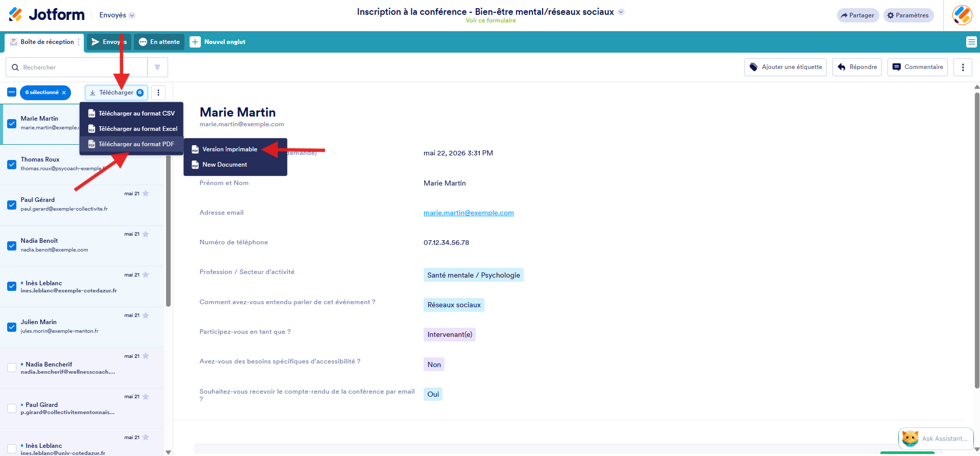Toggle the select-all checkbox
Viewport: 980px width, 456px height.
12,93
